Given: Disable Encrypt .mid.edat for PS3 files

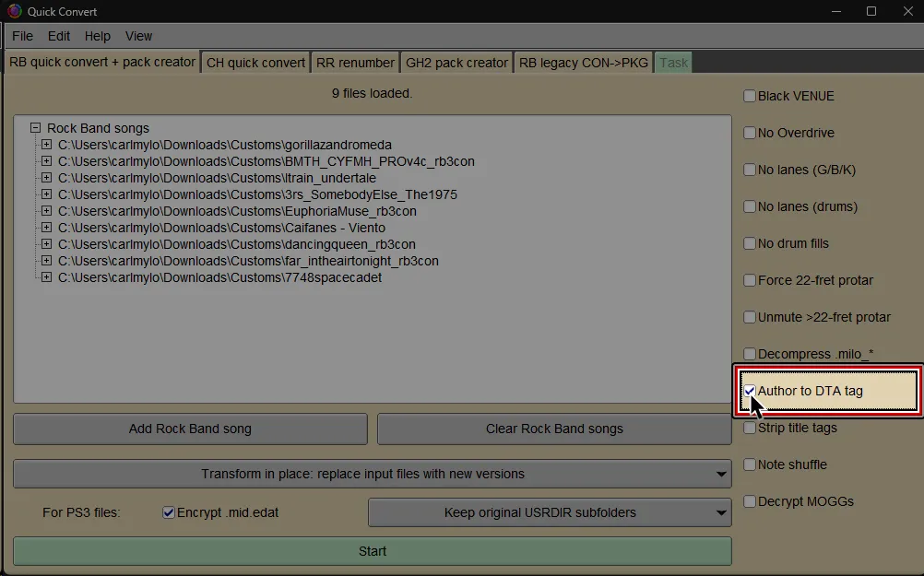Looking at the screenshot, I should [x=168, y=511].
